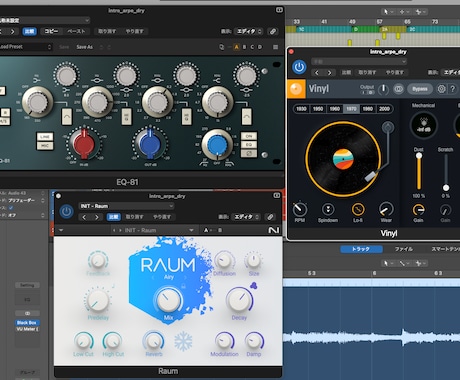This screenshot has height=380, width=460.
Task: Click the RPM control in Vinyl
Action: (300, 209)
